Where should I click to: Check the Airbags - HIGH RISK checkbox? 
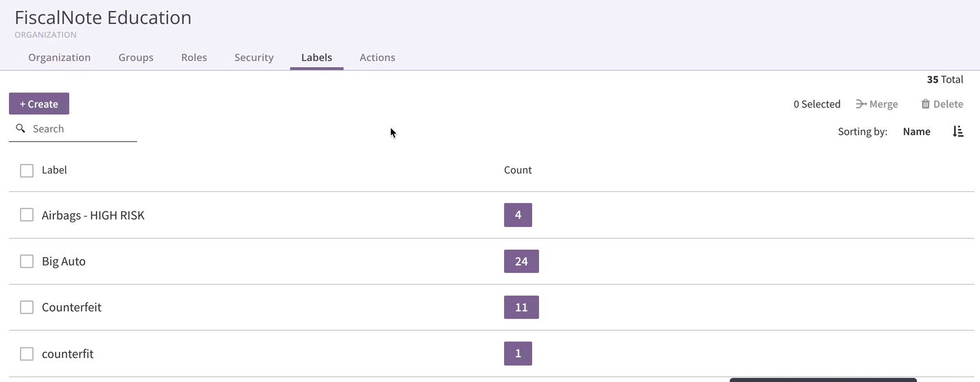click(27, 215)
